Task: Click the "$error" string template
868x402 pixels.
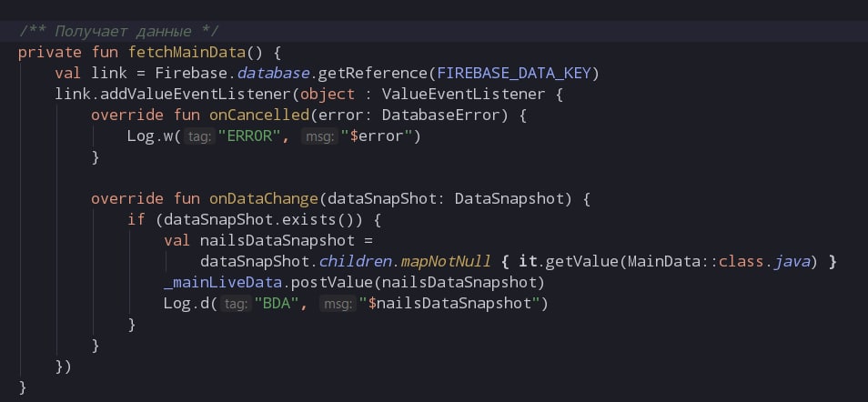Action: [377, 136]
